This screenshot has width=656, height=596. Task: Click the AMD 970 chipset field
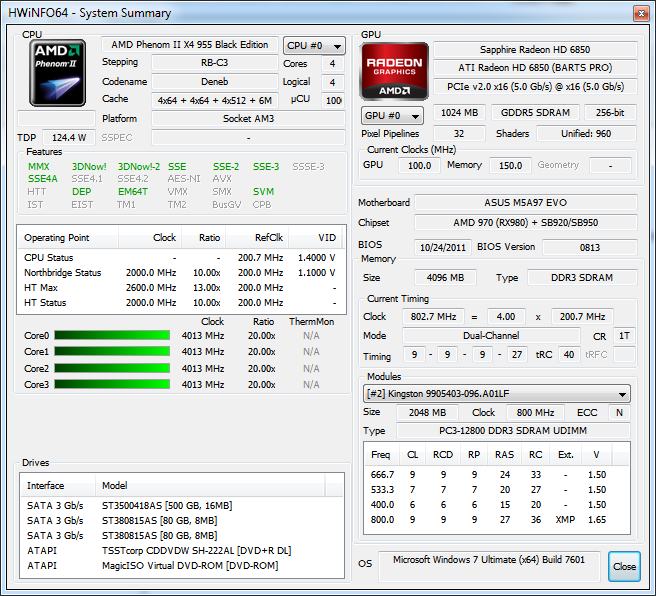coord(525,223)
